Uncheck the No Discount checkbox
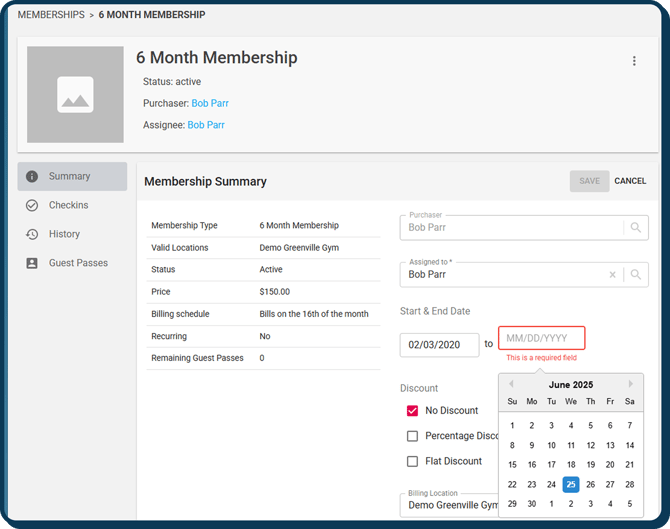 tap(412, 411)
